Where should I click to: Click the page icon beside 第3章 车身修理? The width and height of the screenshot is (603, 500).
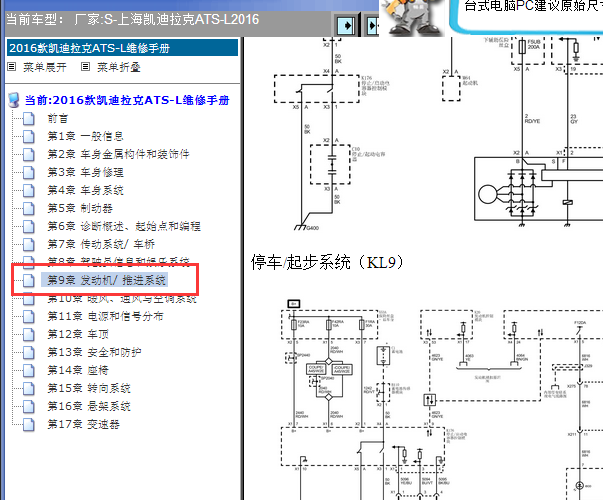[x=28, y=173]
